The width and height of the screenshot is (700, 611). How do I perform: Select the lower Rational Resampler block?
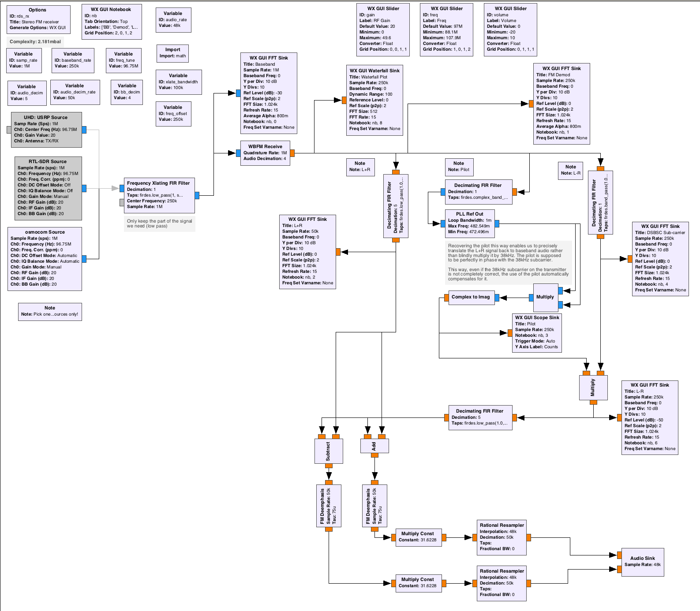pyautogui.click(x=502, y=583)
